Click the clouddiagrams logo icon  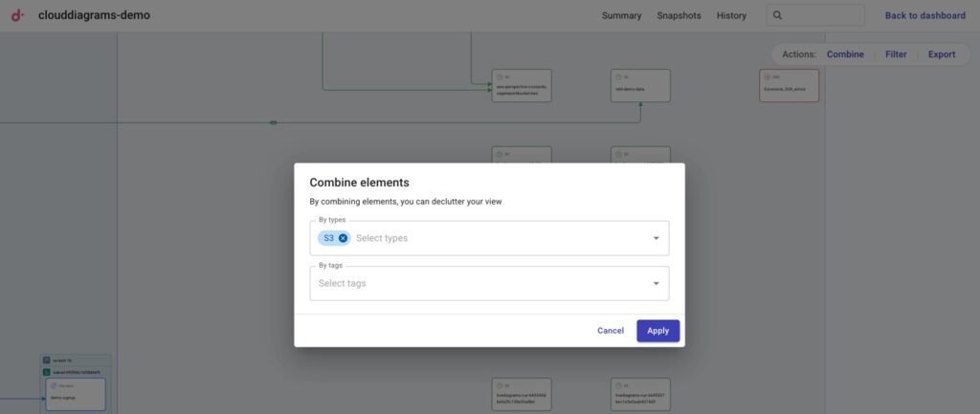(18, 15)
